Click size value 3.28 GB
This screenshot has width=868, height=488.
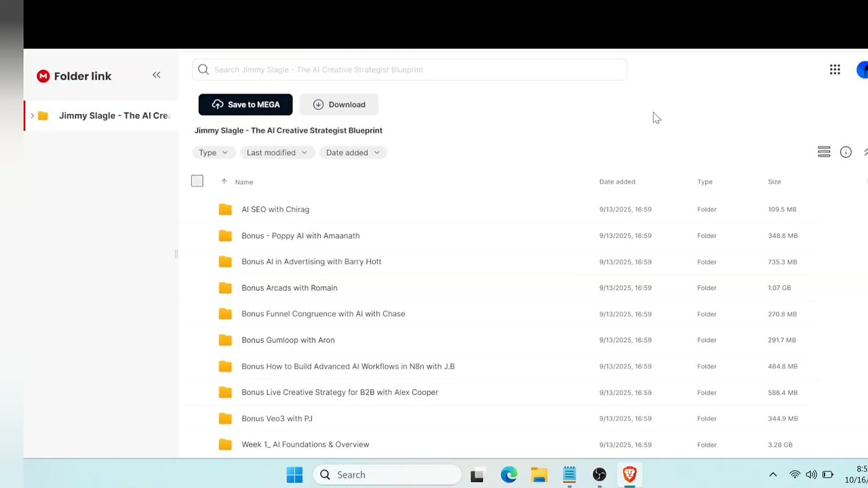[x=780, y=445]
